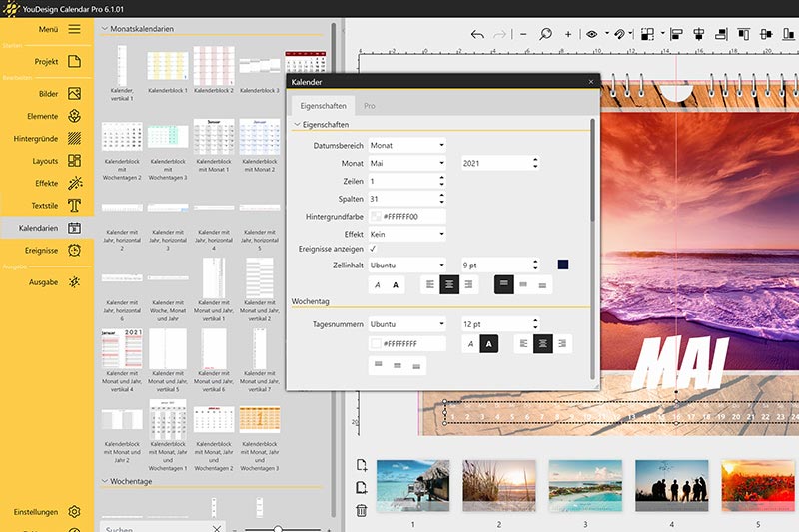Select the sunset page thumbnail number 2
The width and height of the screenshot is (799, 532).
coord(499,485)
